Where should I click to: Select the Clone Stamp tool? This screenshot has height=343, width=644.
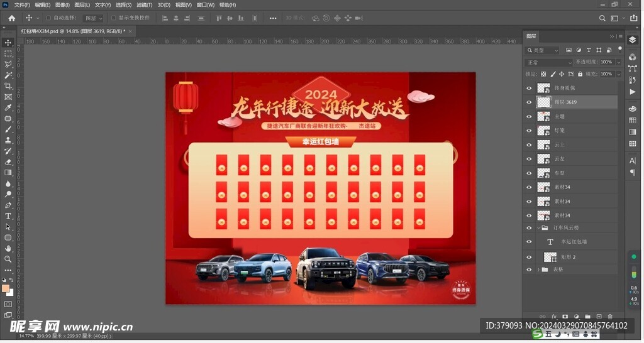[8, 140]
